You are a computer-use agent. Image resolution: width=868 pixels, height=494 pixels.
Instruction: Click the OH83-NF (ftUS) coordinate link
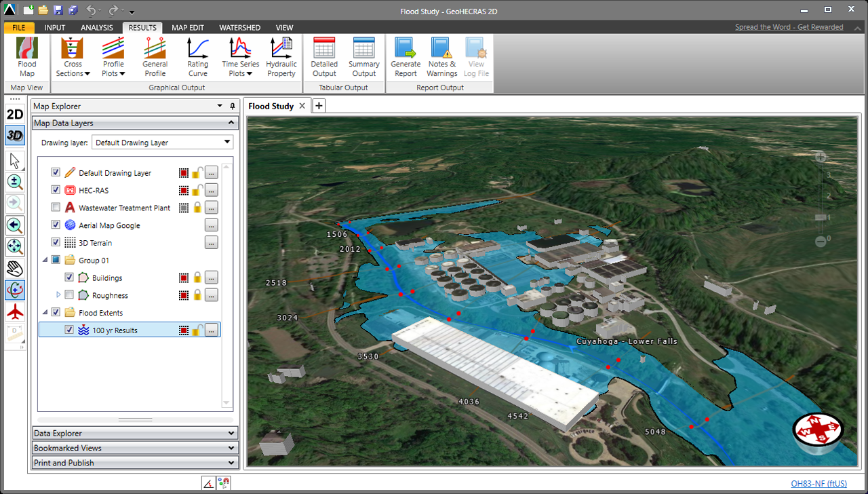818,484
